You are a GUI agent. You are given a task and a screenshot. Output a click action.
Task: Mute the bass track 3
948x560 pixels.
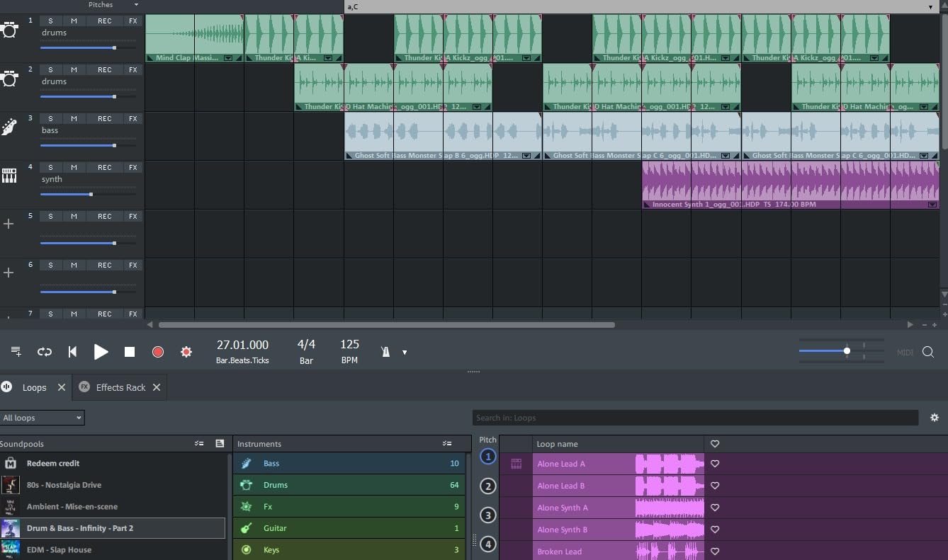(x=74, y=118)
